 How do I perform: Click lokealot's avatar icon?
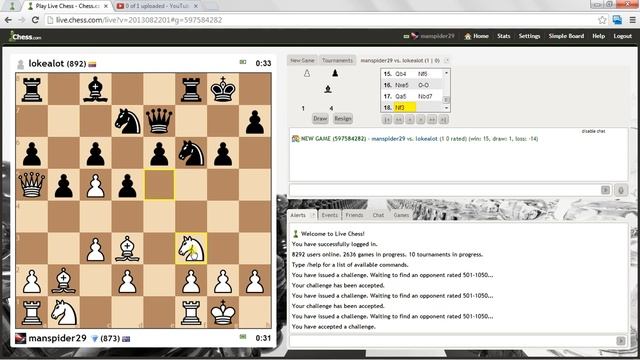tap(20, 64)
